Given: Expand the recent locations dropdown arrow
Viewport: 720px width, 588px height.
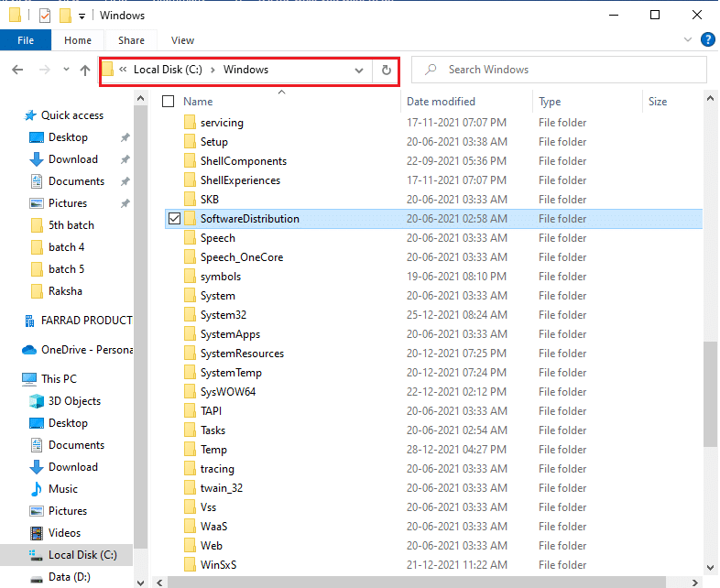Looking at the screenshot, I should coord(66,70).
